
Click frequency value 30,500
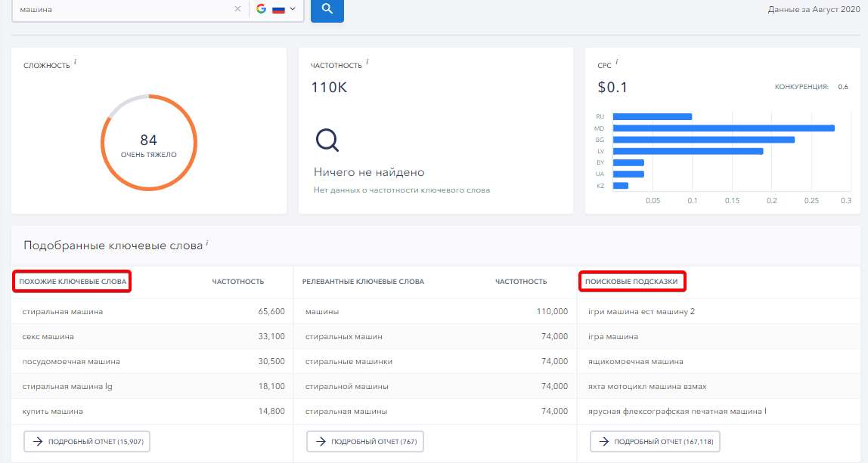point(271,361)
